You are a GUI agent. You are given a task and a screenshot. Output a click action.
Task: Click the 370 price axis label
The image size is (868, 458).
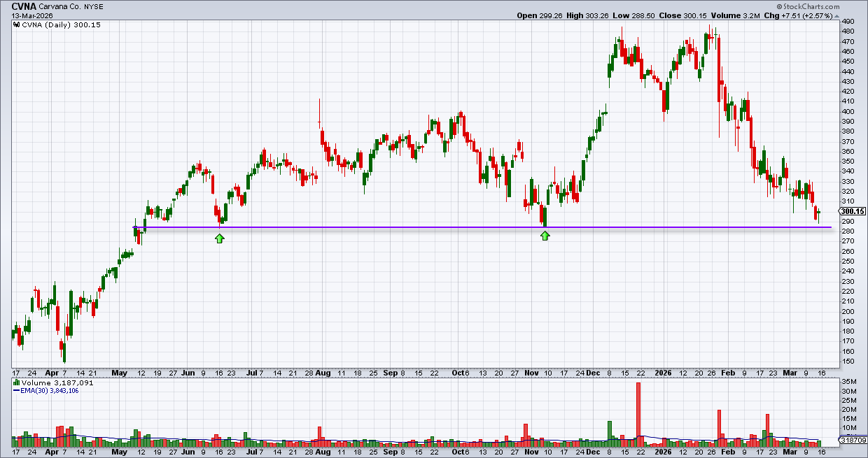(x=848, y=141)
